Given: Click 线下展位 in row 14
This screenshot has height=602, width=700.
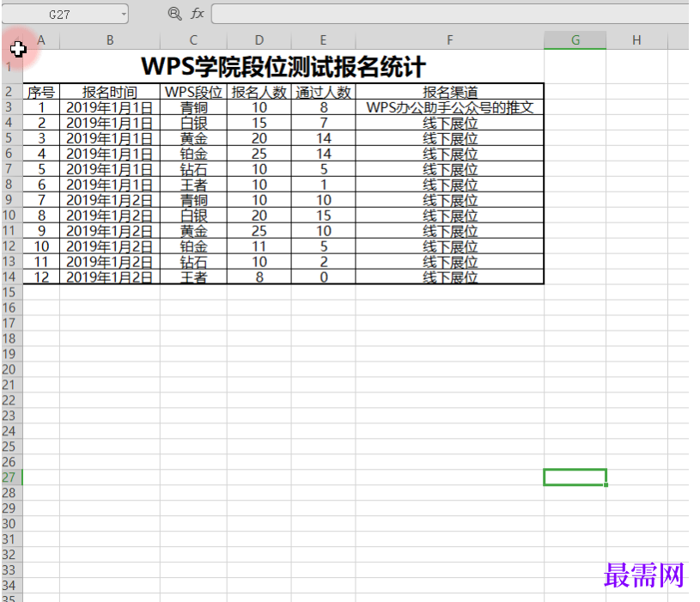Looking at the screenshot, I should pos(449,277).
